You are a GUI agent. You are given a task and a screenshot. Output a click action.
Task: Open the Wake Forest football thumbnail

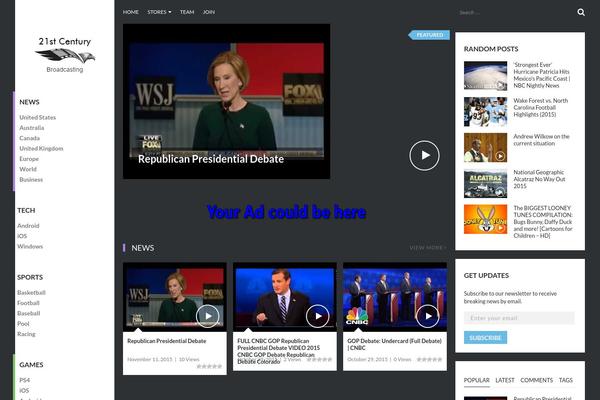tap(485, 112)
